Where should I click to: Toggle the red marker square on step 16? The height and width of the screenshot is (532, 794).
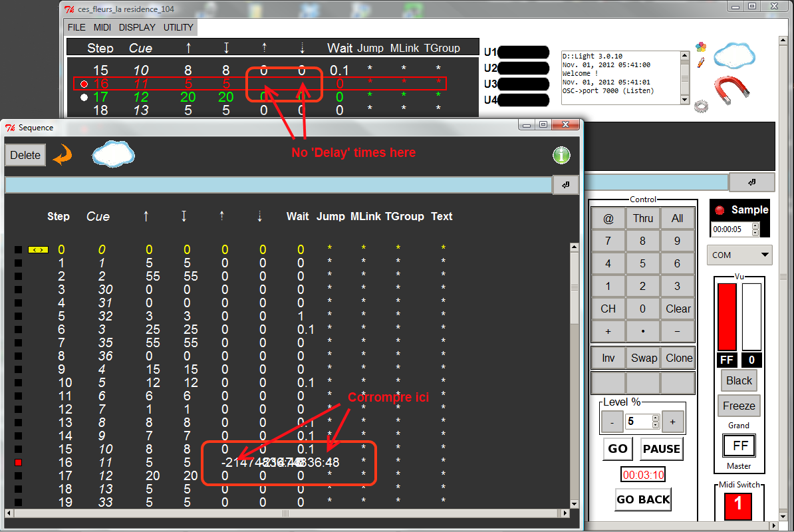[x=19, y=462]
